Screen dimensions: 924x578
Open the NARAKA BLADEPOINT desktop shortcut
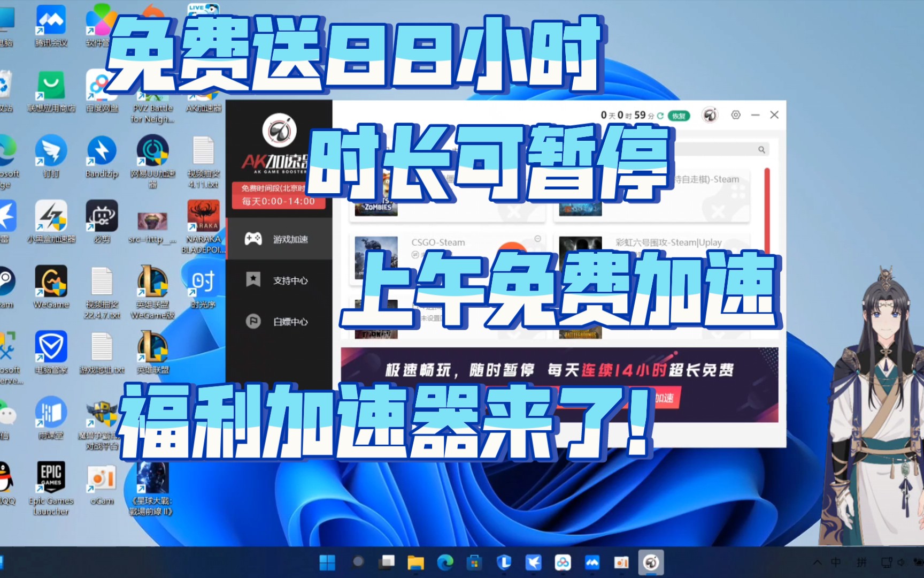click(x=203, y=227)
